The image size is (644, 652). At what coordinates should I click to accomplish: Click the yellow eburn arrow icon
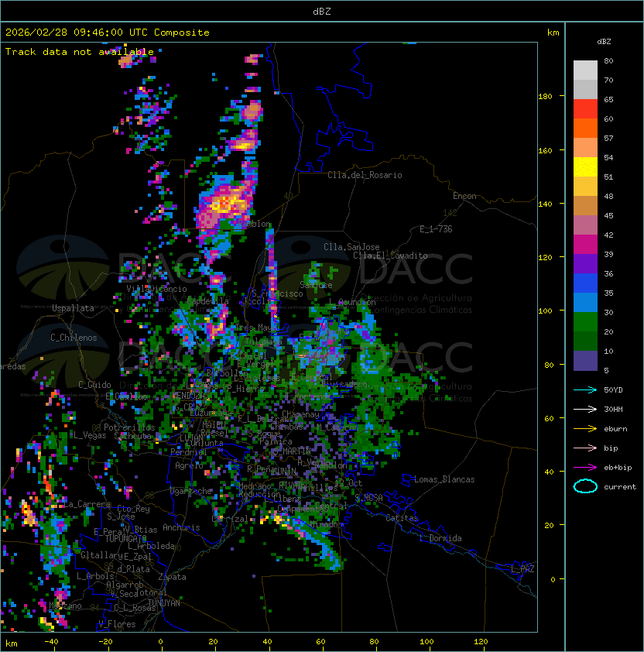pos(585,429)
